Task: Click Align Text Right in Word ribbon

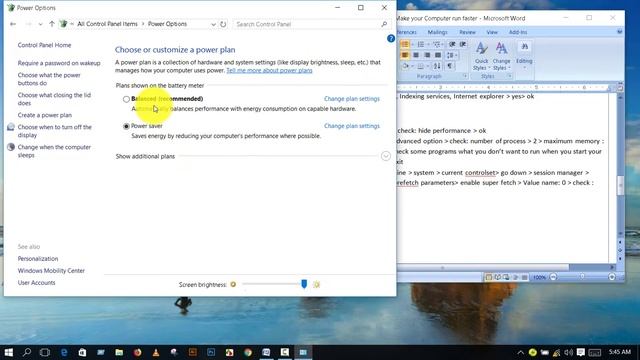Action: (427, 55)
